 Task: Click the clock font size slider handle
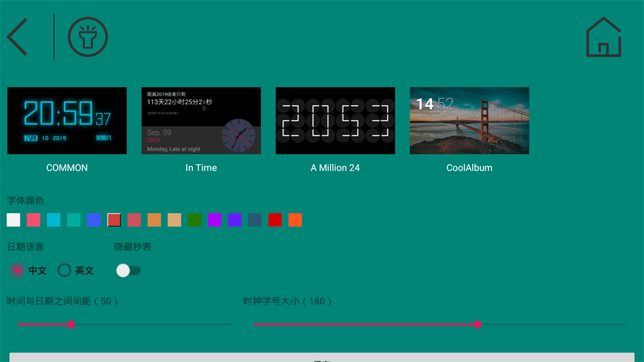(x=477, y=325)
